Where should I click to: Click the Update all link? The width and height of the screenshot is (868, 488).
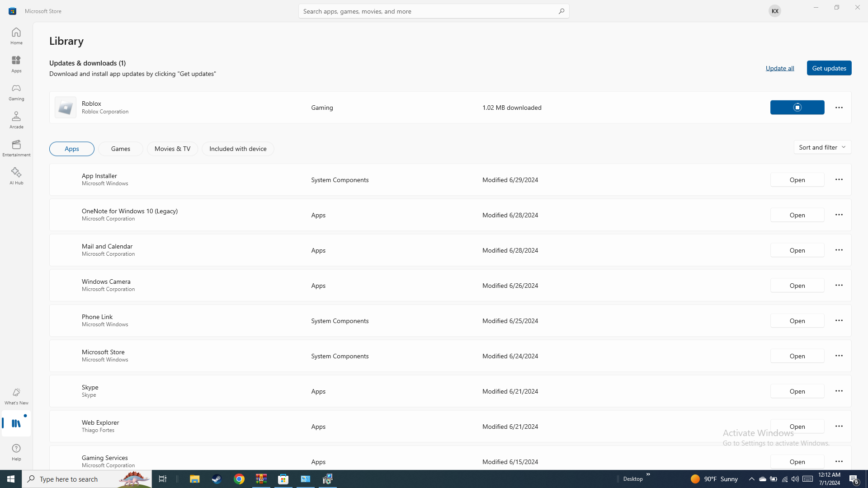[x=780, y=68]
